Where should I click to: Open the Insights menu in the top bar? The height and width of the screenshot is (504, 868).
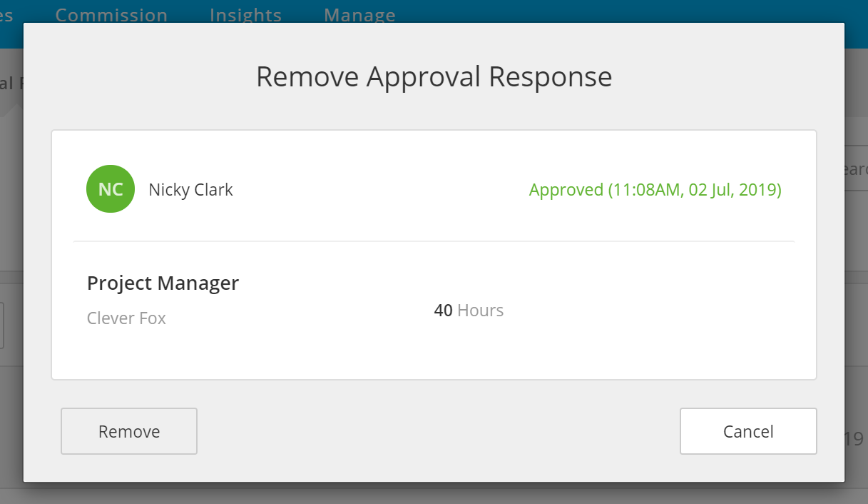[x=245, y=14]
